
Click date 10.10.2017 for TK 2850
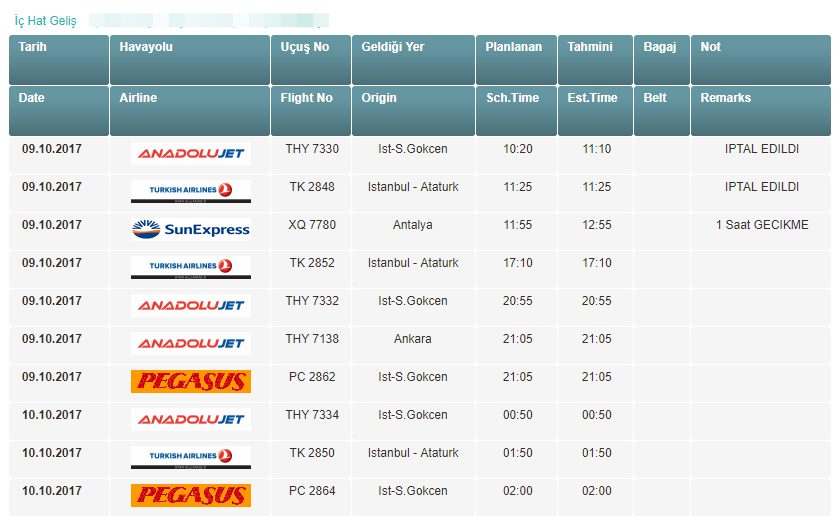tap(52, 453)
